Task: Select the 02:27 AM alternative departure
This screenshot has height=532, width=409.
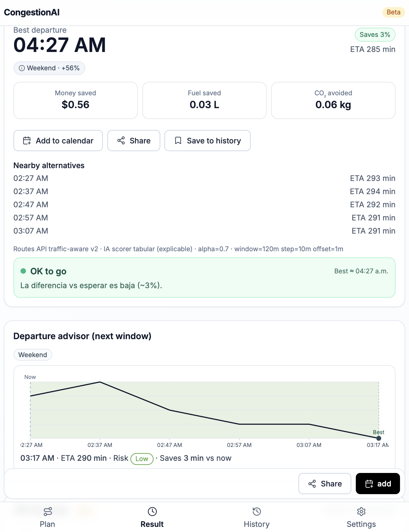Action: pyautogui.click(x=31, y=178)
